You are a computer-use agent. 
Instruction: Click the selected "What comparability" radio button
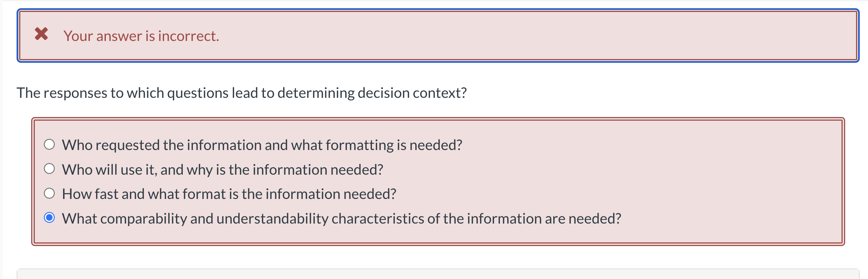pyautogui.click(x=49, y=218)
